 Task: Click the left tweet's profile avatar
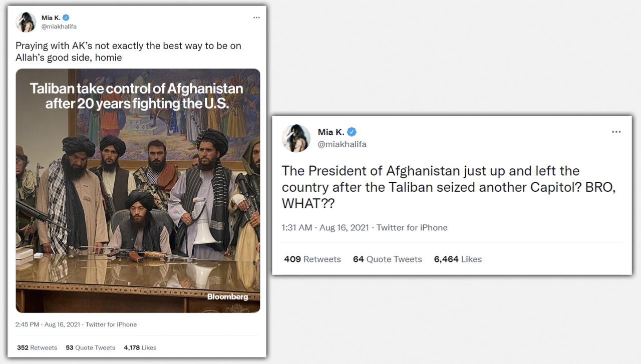click(x=26, y=22)
